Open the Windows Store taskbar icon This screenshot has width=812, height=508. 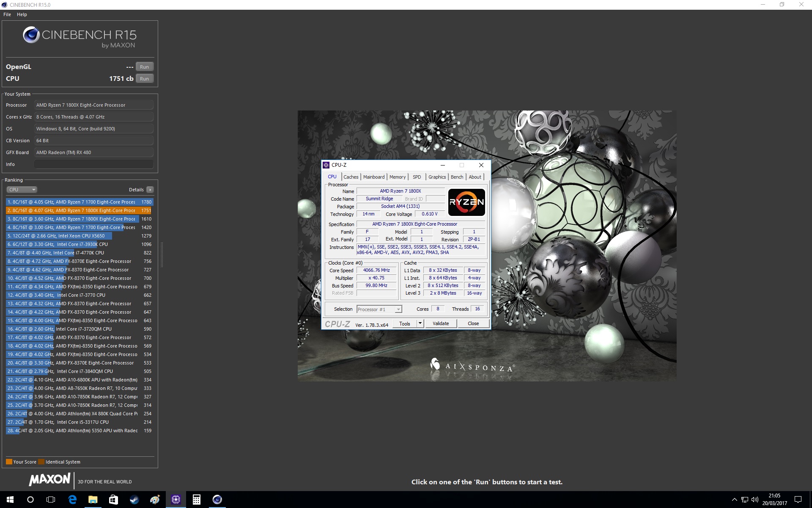113,500
